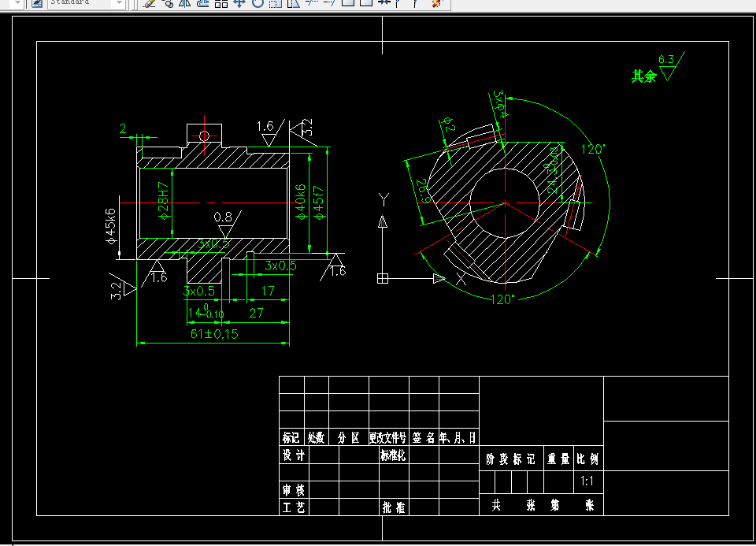This screenshot has height=546, width=756.
Task: Select the 2 chamfer dimension text
Action: (123, 128)
